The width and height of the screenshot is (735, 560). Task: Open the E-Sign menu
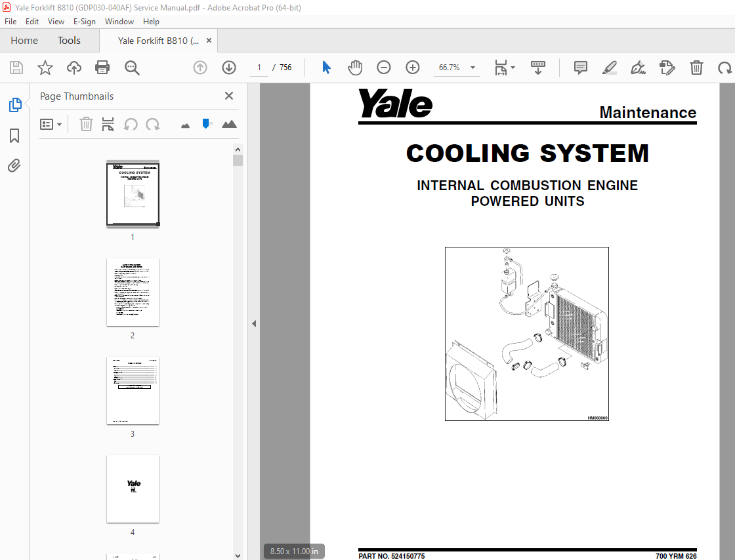85,22
